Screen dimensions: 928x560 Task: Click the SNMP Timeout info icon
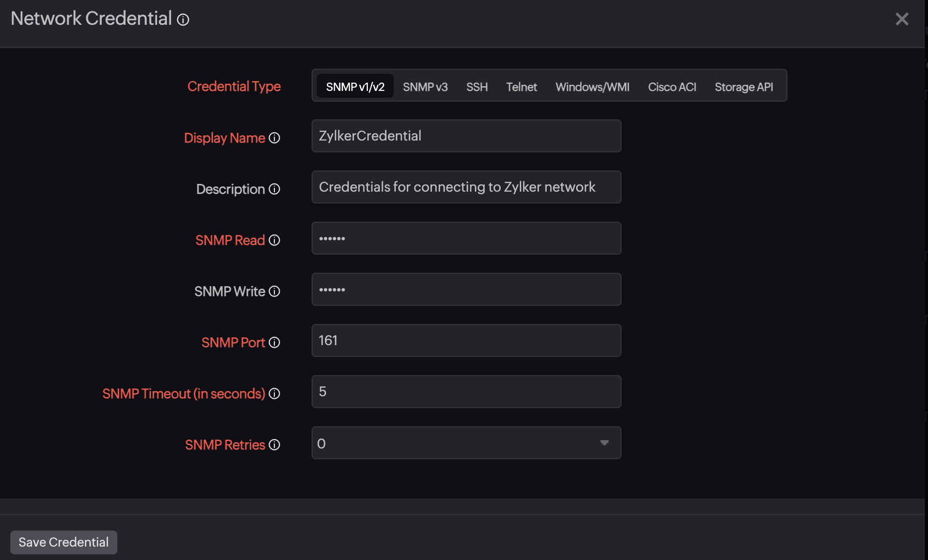[273, 394]
